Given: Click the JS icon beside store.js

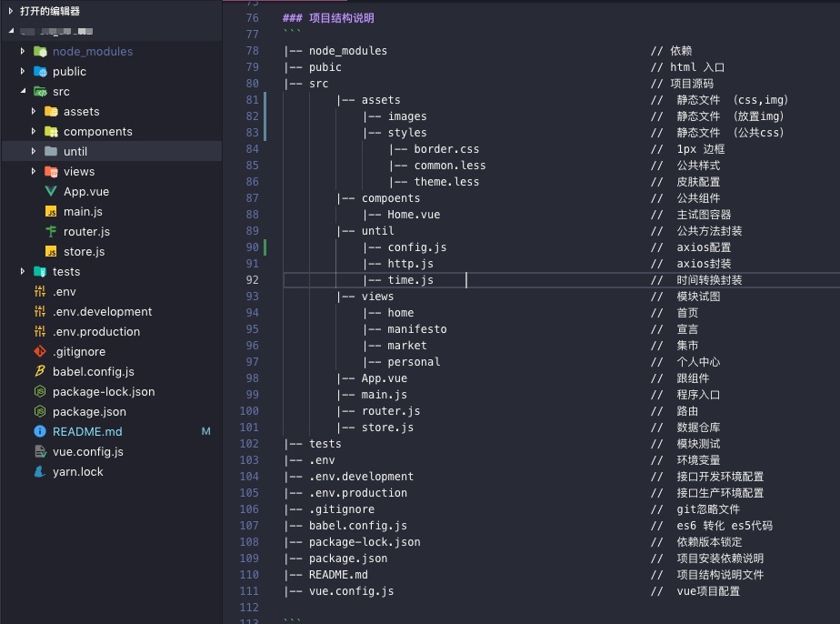Looking at the screenshot, I should (x=51, y=251).
